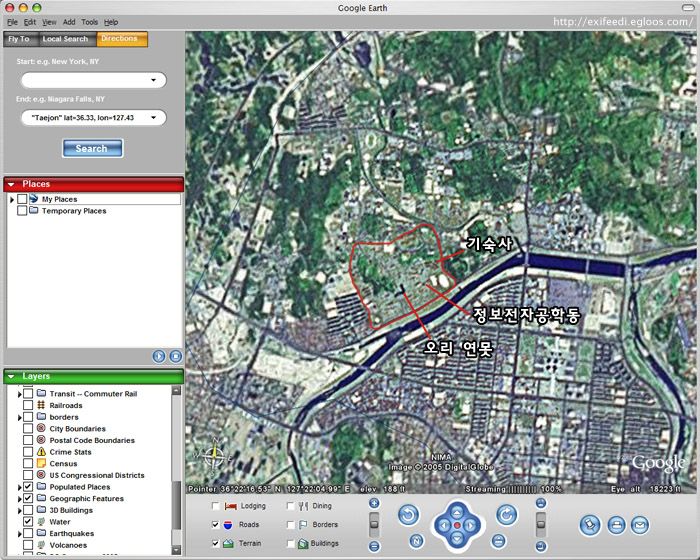The image size is (700, 560).
Task: Switch to the Fly To tab
Action: (x=19, y=39)
